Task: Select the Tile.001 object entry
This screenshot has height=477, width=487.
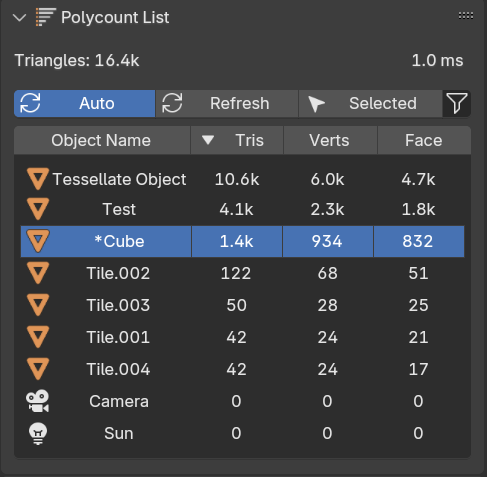Action: pyautogui.click(x=242, y=337)
